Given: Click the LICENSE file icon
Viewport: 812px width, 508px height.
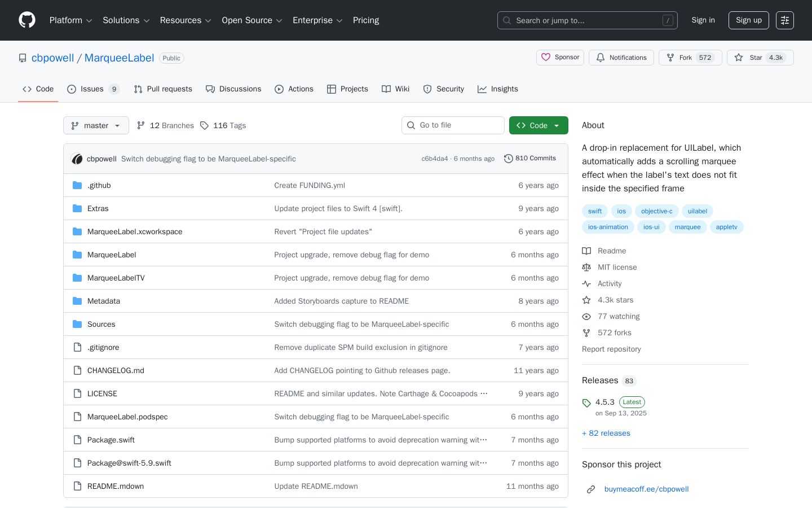Looking at the screenshot, I should (x=77, y=393).
